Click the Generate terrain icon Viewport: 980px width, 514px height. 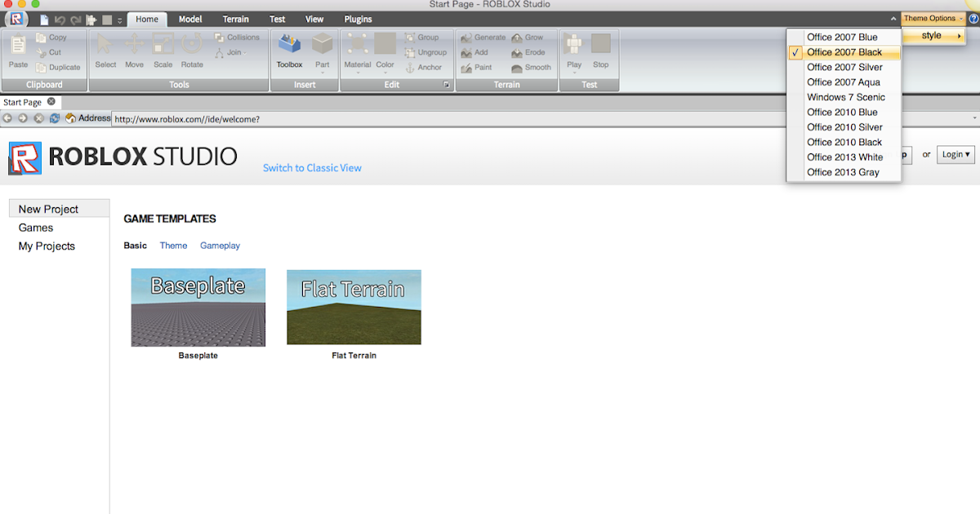click(466, 38)
